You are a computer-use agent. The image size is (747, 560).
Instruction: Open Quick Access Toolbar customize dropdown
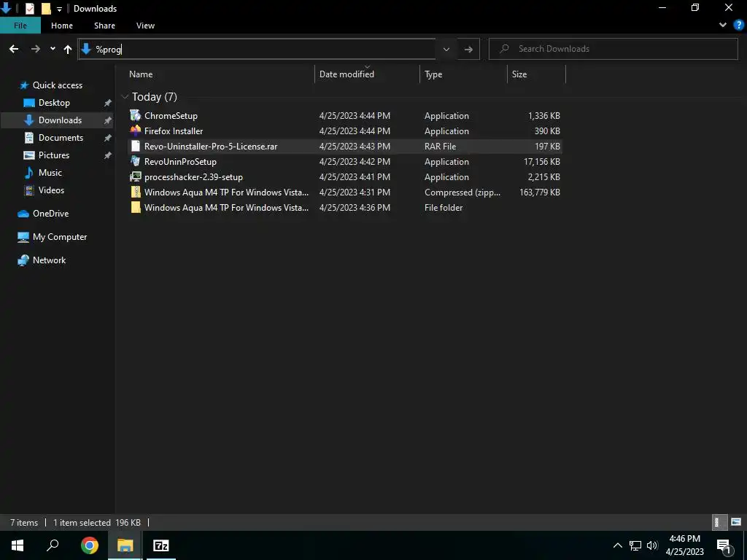tap(59, 9)
